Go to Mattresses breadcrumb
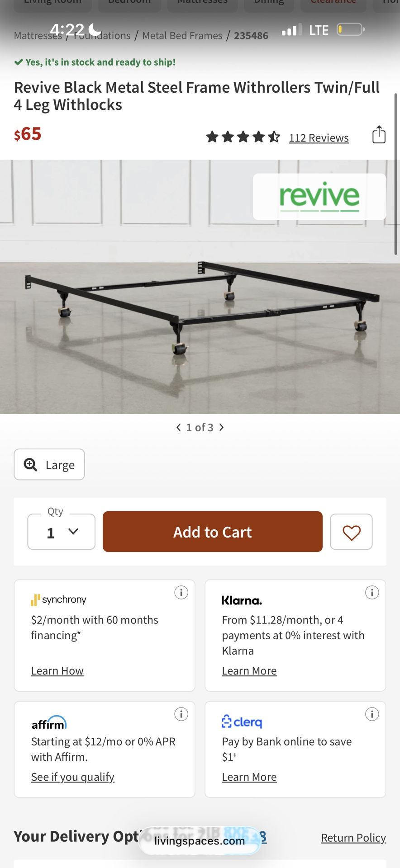Viewport: 400px width, 868px height. [x=32, y=36]
